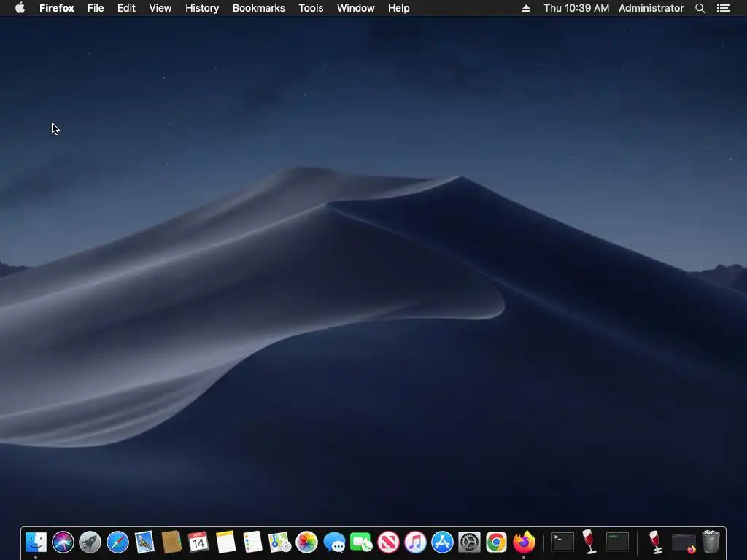This screenshot has width=747, height=560.
Task: Launch iTunes music note icon
Action: pos(415,542)
